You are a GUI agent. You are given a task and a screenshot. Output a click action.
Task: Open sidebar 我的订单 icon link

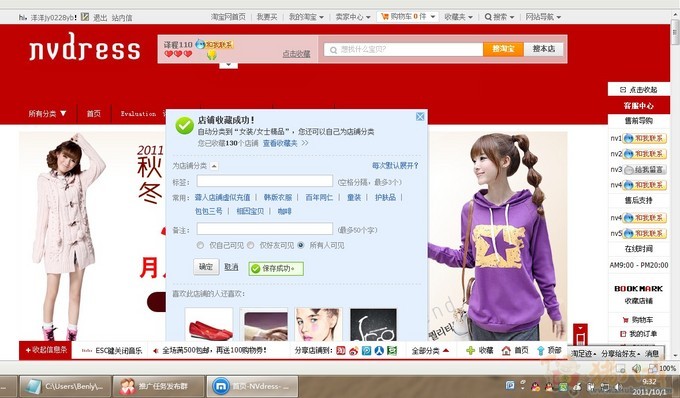638,334
